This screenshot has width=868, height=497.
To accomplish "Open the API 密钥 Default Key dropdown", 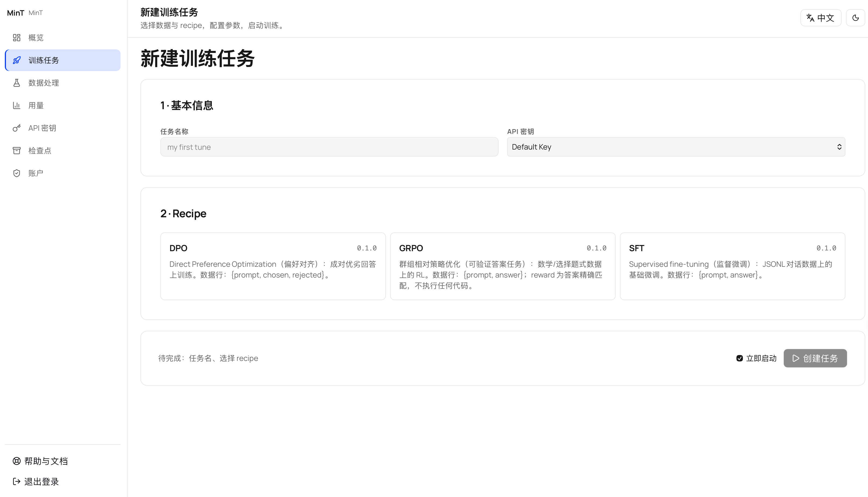I will tap(676, 147).
